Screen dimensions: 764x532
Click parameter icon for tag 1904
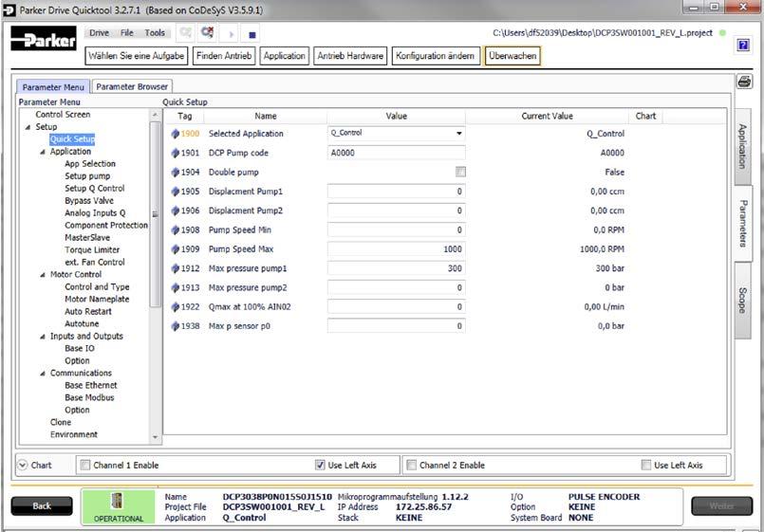click(x=175, y=172)
